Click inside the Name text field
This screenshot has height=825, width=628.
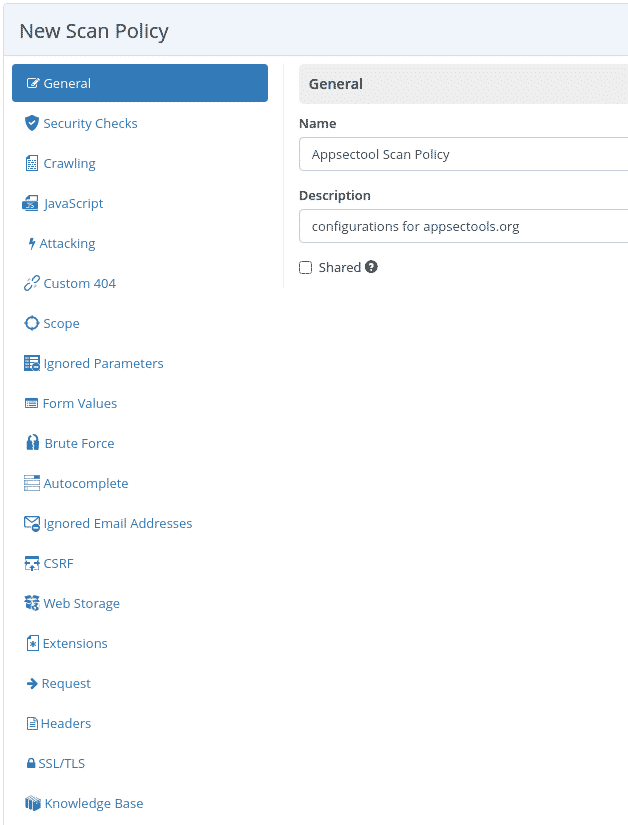pos(460,154)
